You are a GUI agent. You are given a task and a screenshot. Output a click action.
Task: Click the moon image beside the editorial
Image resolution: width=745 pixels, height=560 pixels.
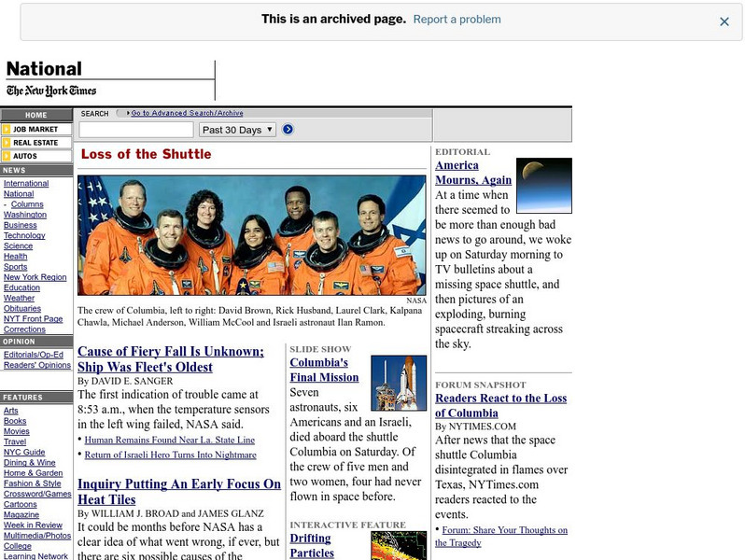(x=544, y=186)
